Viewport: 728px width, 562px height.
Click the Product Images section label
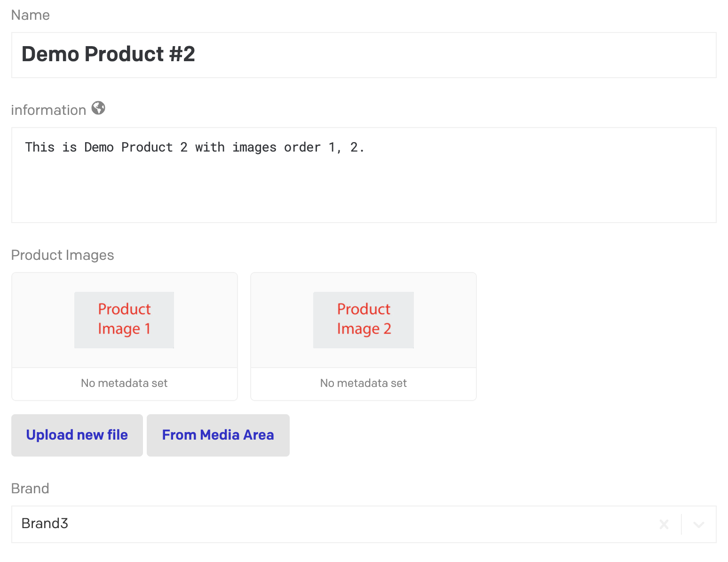[63, 255]
